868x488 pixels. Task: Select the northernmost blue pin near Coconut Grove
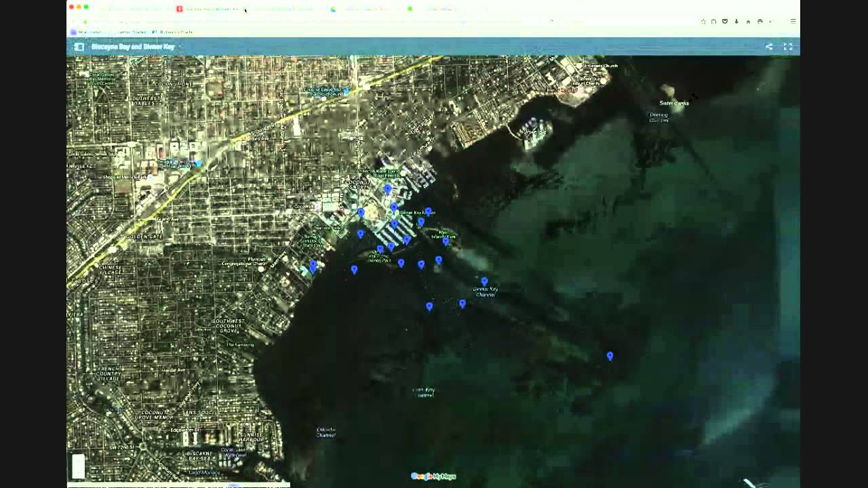(388, 189)
